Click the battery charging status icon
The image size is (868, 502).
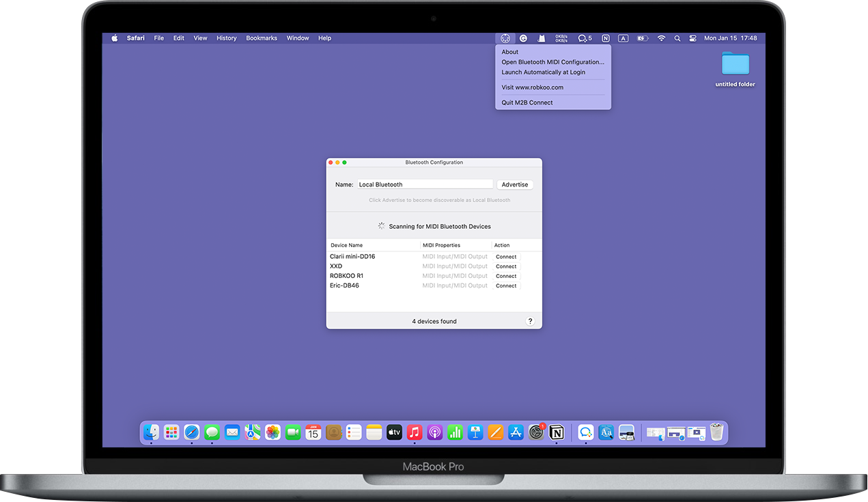click(642, 38)
